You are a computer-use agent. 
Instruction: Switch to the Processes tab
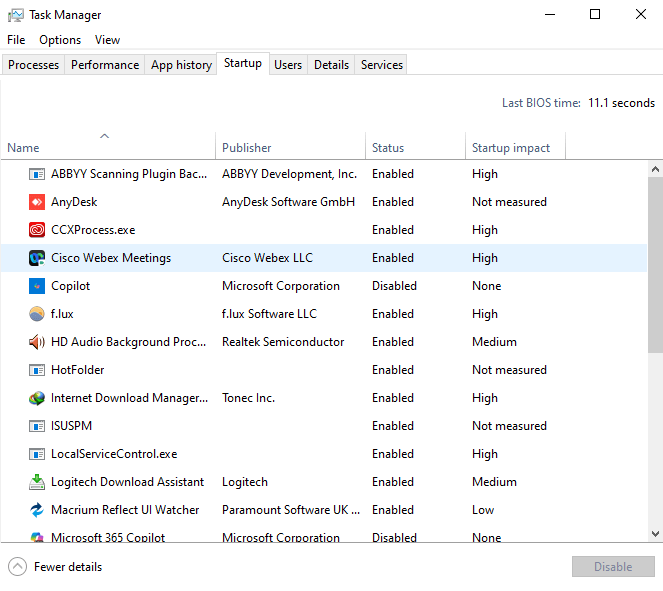[x=33, y=65]
